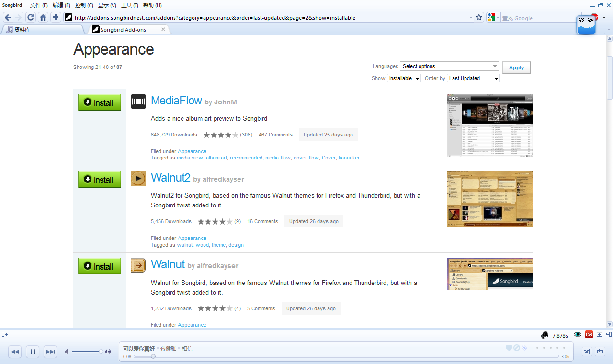Click the volume slider track
The height and width of the screenshot is (364, 613).
tap(87, 352)
